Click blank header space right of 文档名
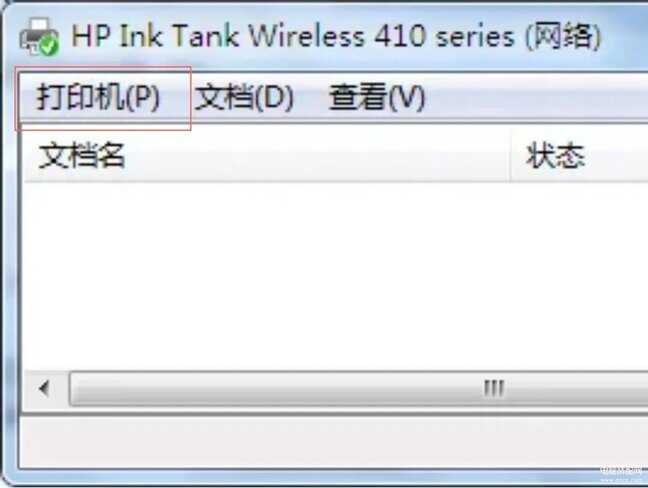The width and height of the screenshot is (648, 488). click(316, 156)
